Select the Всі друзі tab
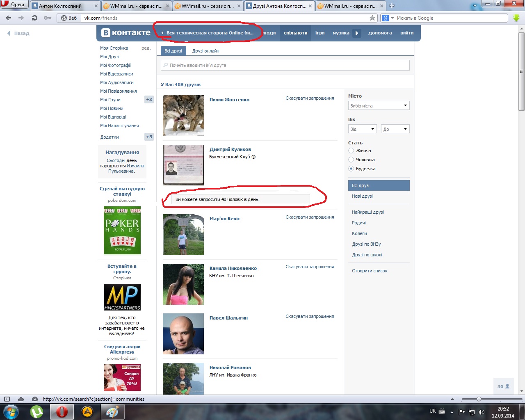The width and height of the screenshot is (525, 420). coord(173,51)
